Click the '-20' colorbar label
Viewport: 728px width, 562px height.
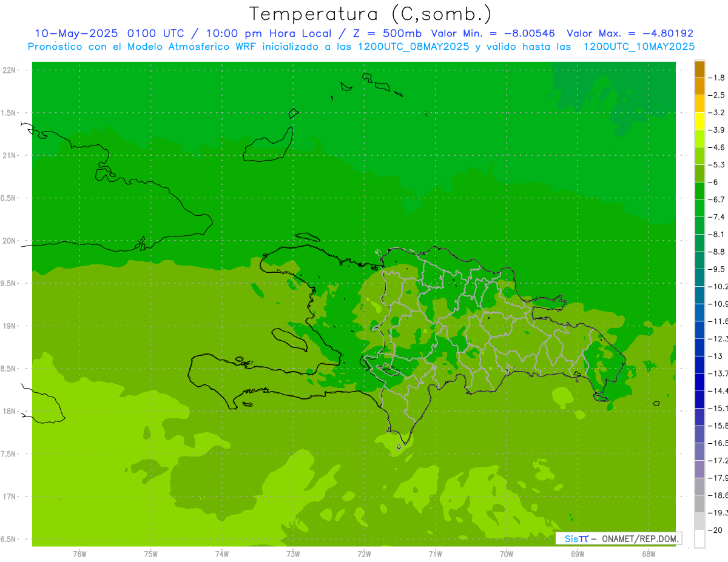pos(716,530)
